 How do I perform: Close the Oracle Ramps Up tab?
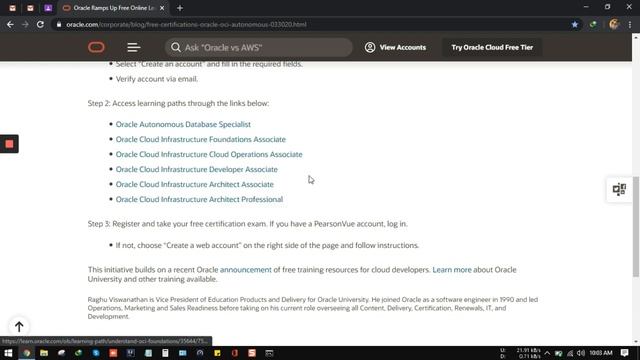click(x=162, y=8)
